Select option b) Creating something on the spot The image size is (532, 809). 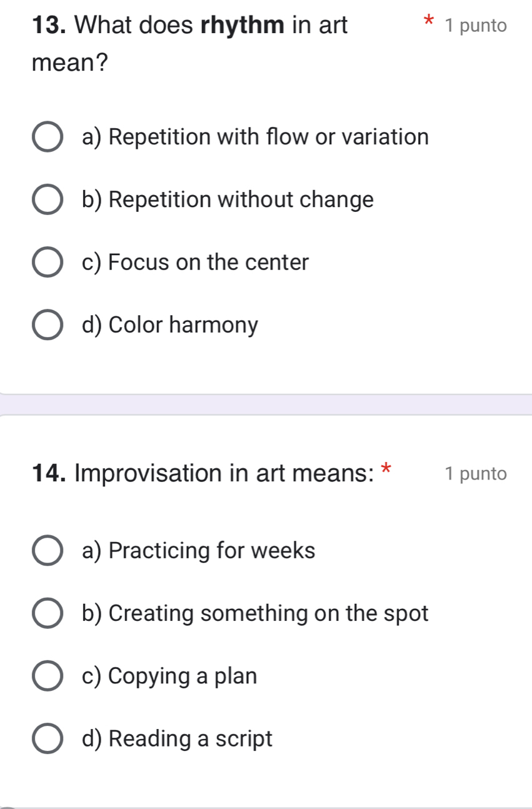(47, 613)
